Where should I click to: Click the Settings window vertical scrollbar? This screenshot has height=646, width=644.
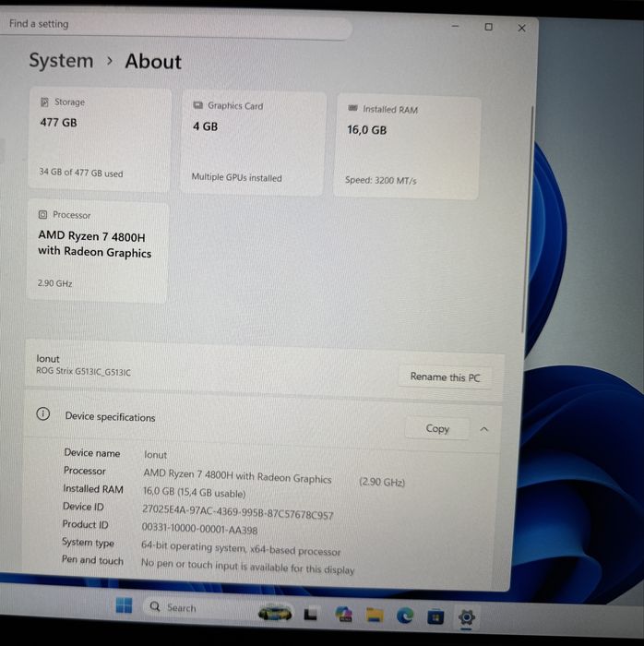(x=528, y=219)
